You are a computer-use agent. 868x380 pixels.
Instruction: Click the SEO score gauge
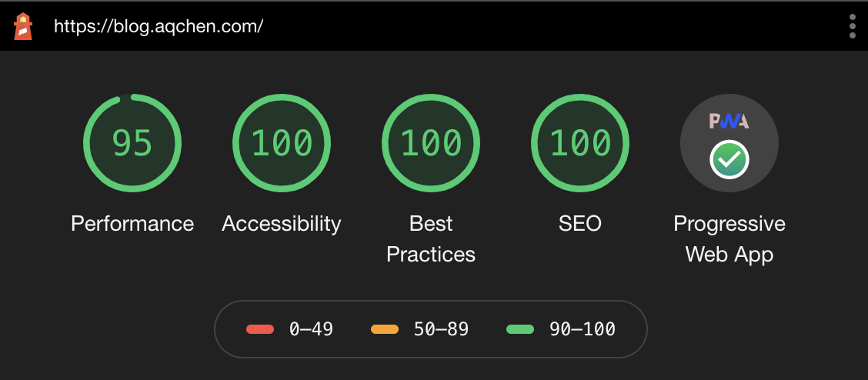pyautogui.click(x=580, y=143)
